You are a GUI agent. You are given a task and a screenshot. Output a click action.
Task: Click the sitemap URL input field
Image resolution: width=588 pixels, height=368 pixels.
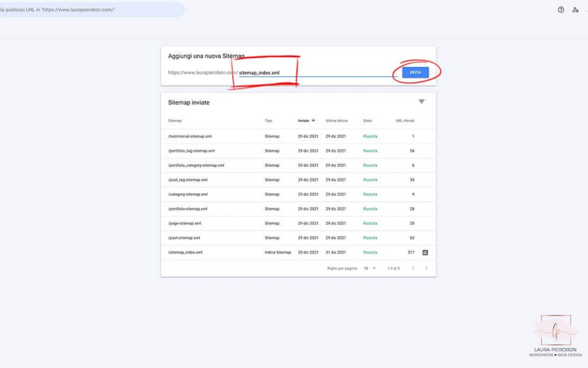317,73
